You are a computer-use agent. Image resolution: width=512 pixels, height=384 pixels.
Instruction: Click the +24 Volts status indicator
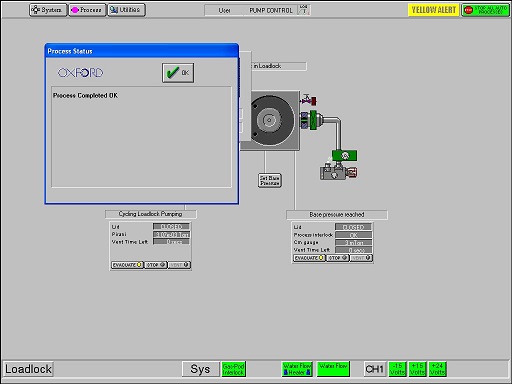click(437, 369)
